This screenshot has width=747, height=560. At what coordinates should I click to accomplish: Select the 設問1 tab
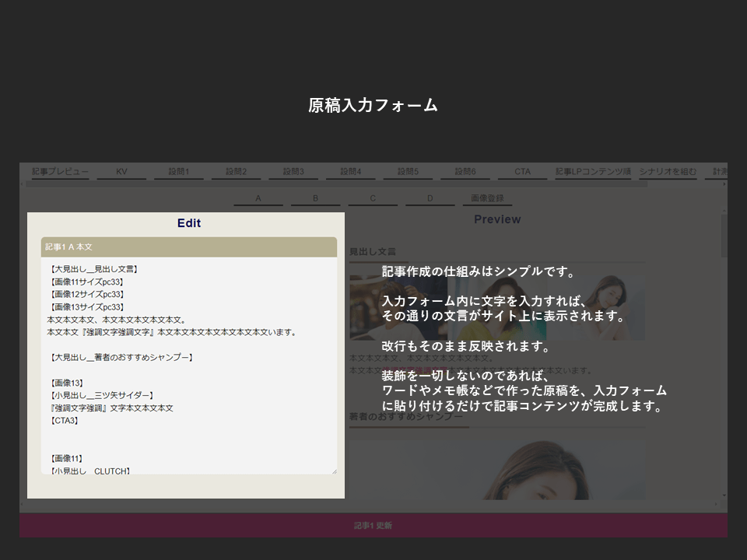coord(178,172)
